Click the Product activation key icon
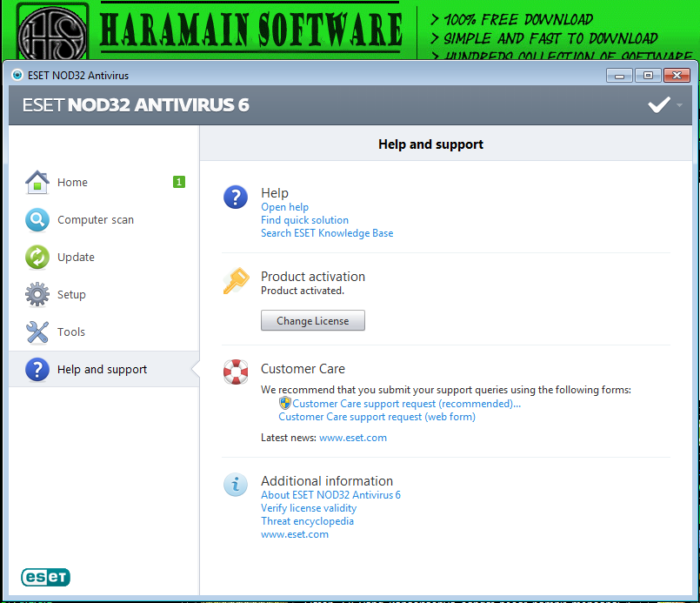 coord(236,280)
